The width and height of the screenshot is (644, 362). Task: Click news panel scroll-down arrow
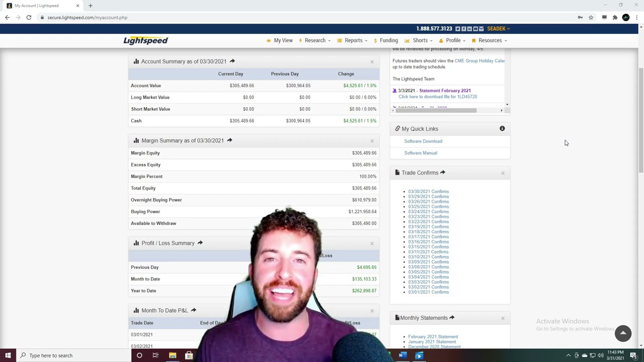click(x=507, y=105)
